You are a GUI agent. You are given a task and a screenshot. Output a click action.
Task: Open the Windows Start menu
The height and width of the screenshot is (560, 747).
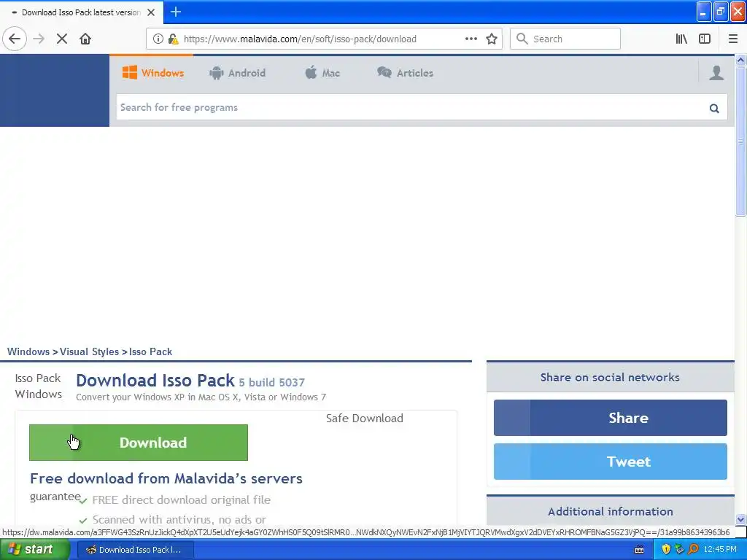35,550
